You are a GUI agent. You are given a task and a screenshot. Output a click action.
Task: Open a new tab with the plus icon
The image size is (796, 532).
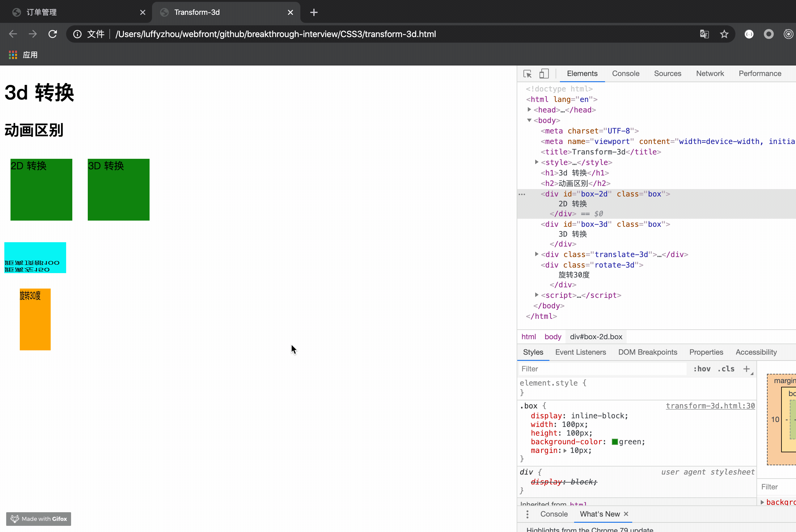(x=314, y=13)
